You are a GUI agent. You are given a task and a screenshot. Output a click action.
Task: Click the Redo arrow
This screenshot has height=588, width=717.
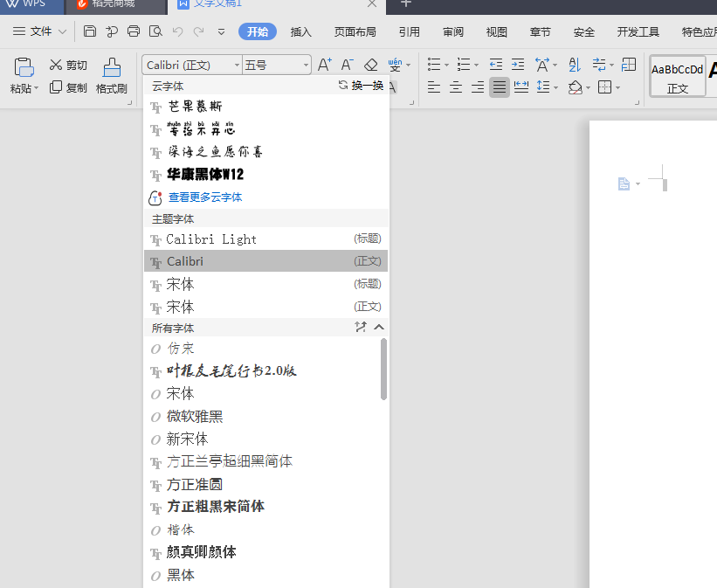198,31
